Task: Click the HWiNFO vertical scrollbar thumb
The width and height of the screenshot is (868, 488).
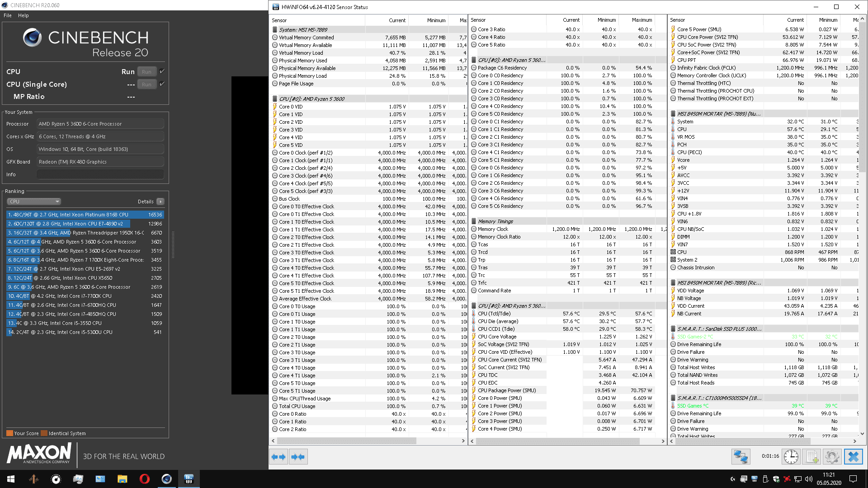Action: click(x=862, y=97)
